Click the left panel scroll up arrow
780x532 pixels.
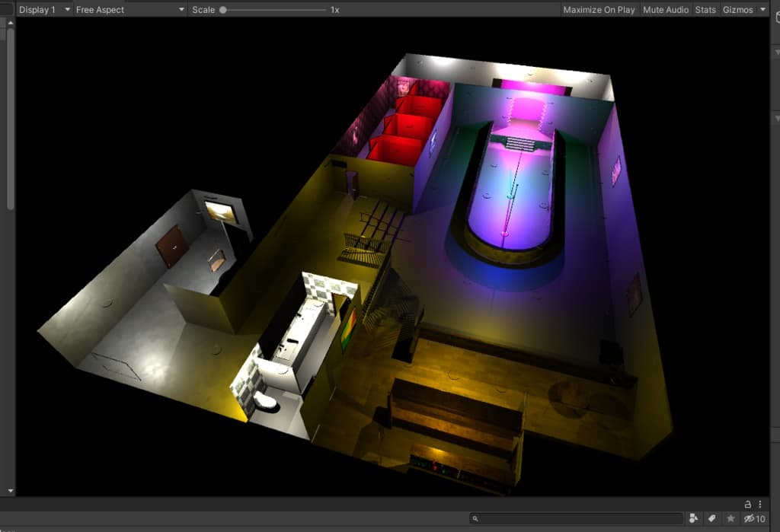[10, 23]
